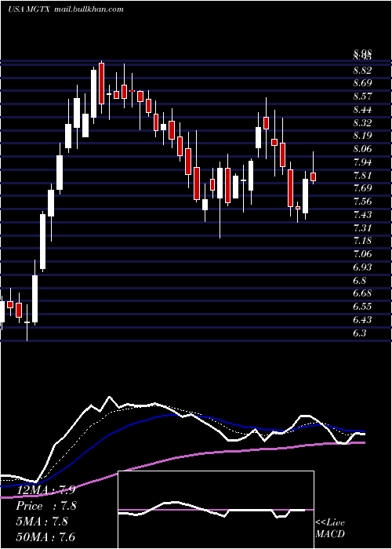Select the 8.69 price axis label
The height and width of the screenshot is (549, 392).
[x=362, y=83]
